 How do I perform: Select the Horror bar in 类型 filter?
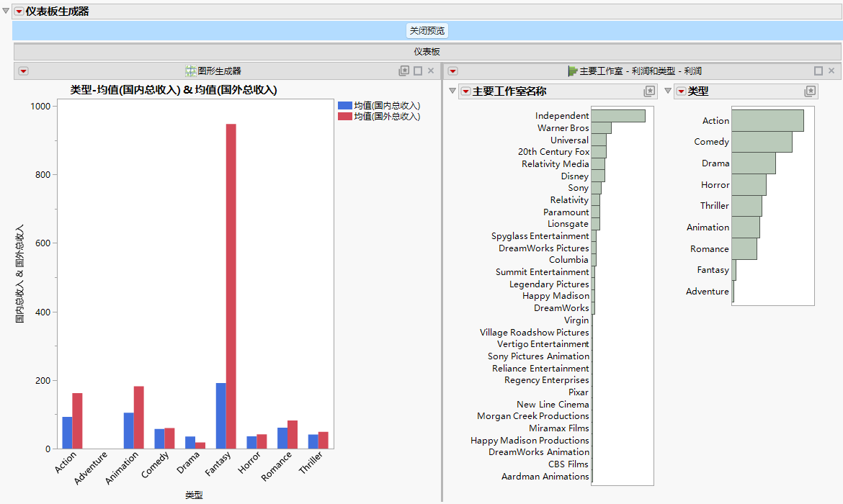coord(749,185)
